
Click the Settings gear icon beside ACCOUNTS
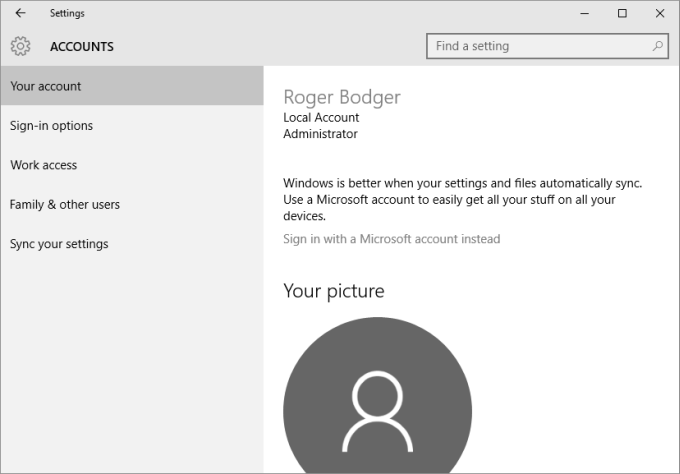point(21,46)
